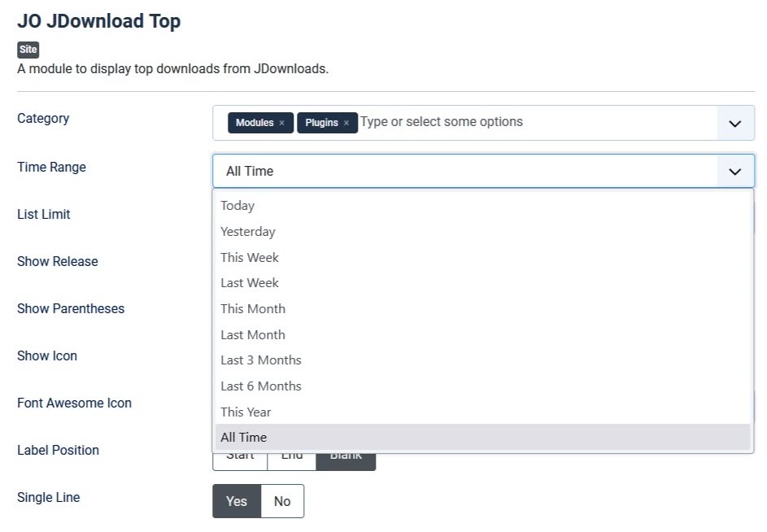
Task: Select Last 3 Months option
Action: tap(259, 360)
